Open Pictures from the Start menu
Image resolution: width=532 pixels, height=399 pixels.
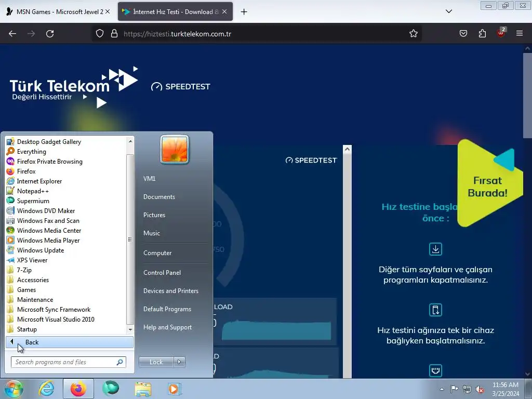pos(154,215)
